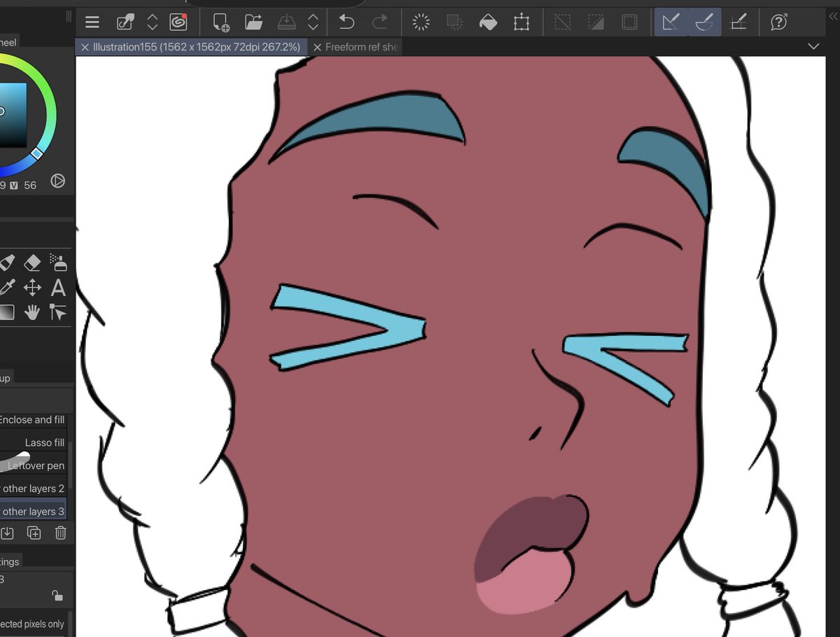
Task: Grab the command bar drag handle
Action: (x=68, y=15)
